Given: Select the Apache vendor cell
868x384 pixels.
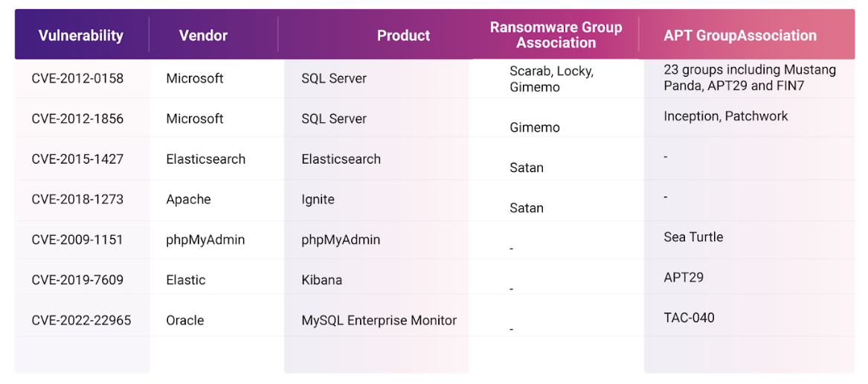Looking at the screenshot, I should [x=188, y=199].
